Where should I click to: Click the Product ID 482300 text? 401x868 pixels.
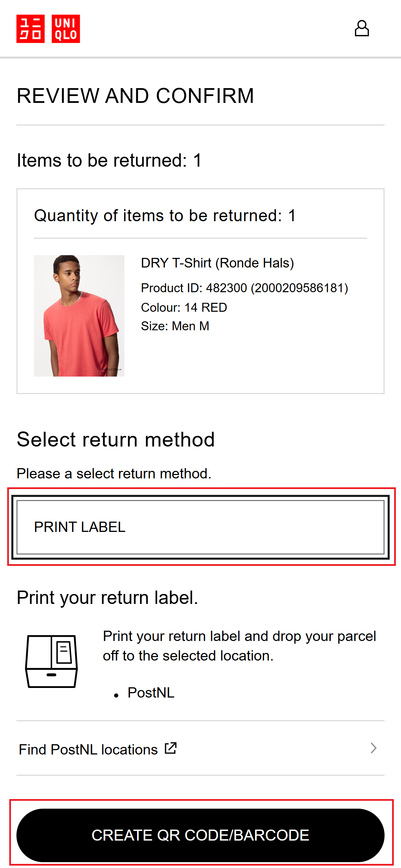[244, 288]
